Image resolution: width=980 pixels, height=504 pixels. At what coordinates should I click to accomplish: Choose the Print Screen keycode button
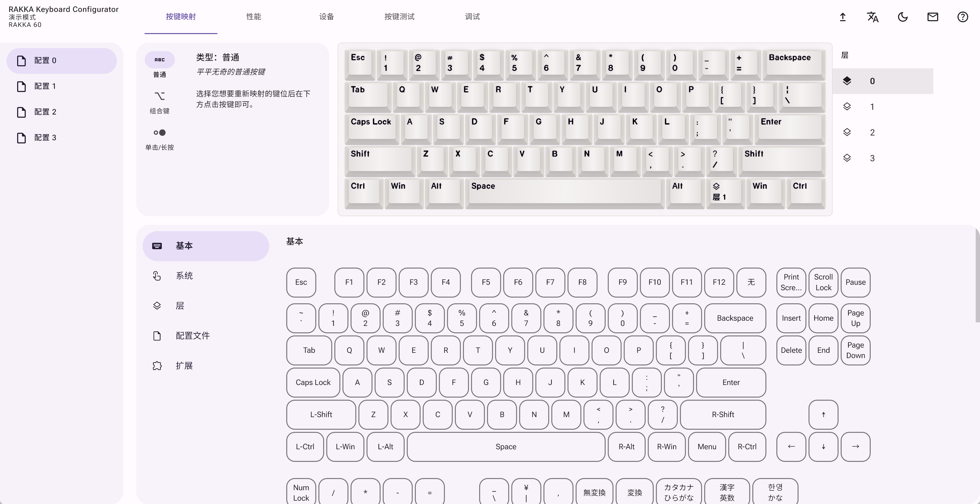[791, 282]
